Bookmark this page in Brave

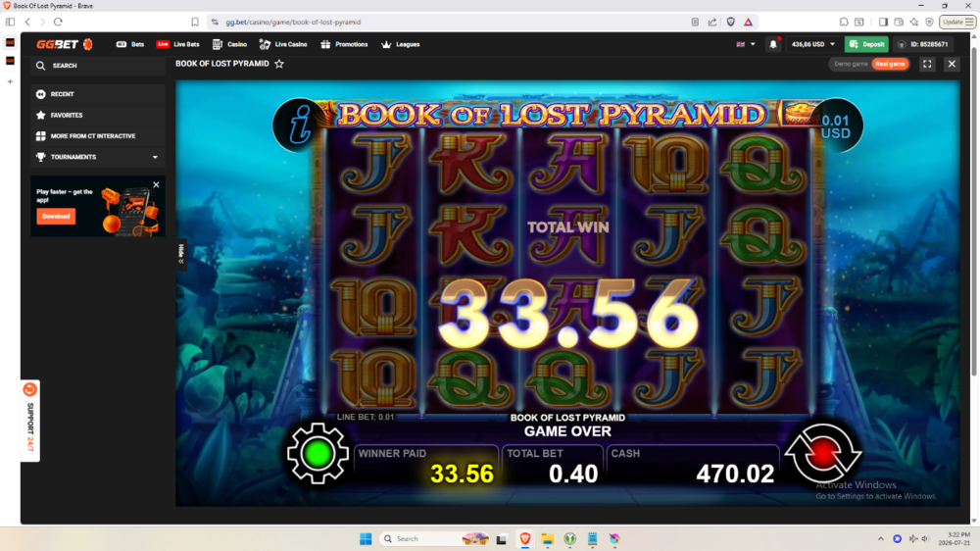coord(195,22)
